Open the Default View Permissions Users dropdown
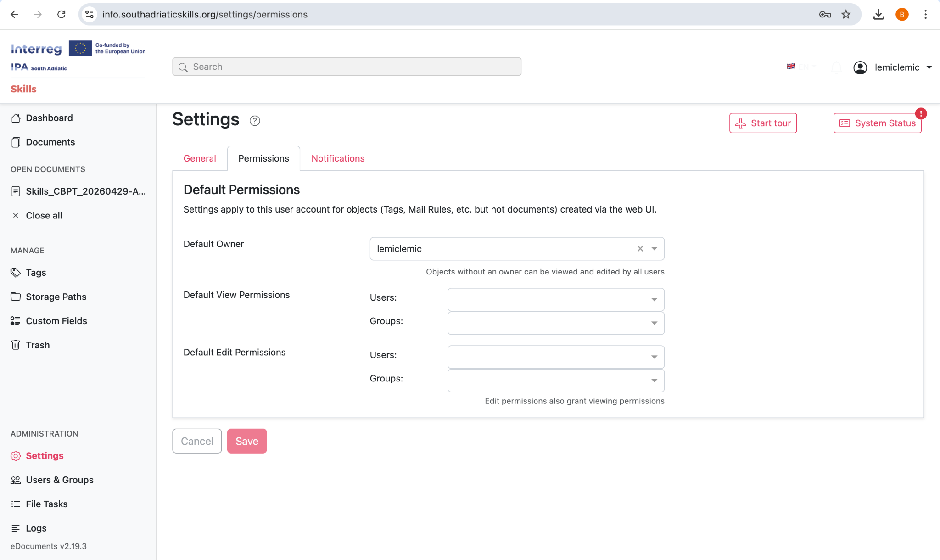Screen dimensions: 940x560 coord(654,299)
